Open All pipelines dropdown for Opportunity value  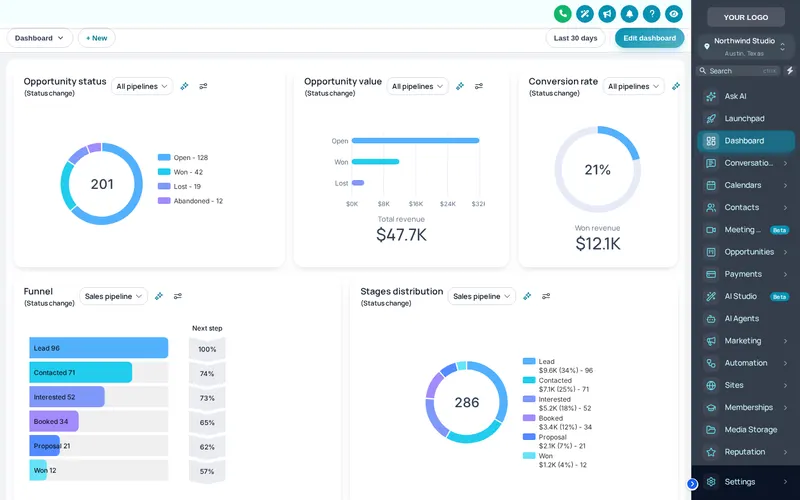(417, 86)
